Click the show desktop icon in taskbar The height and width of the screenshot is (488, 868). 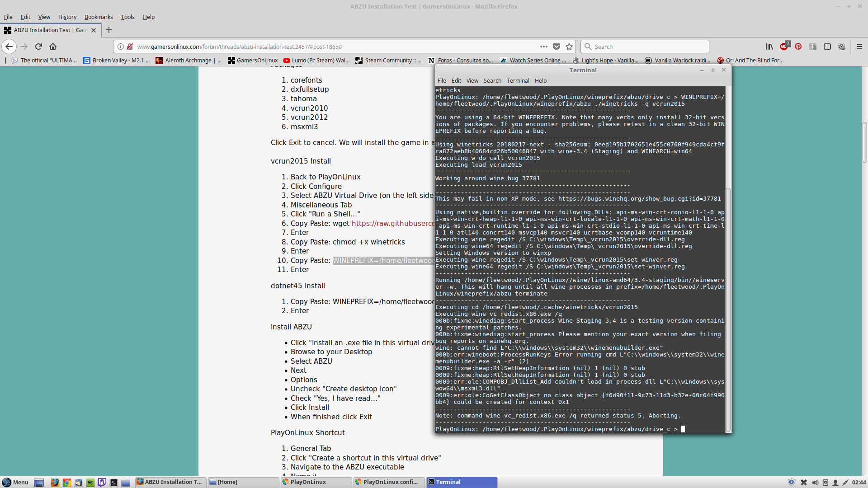tap(39, 482)
